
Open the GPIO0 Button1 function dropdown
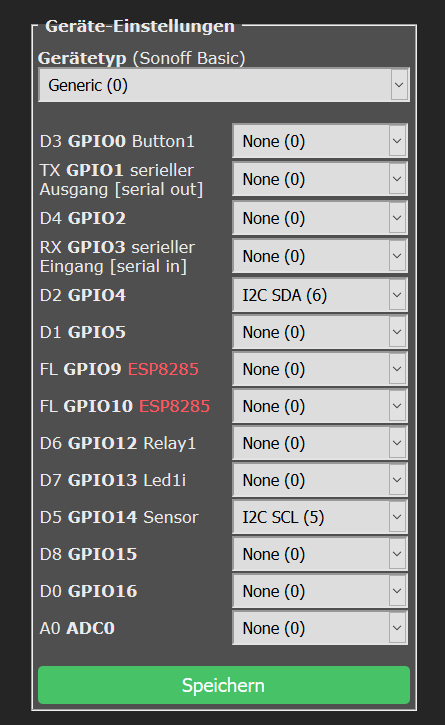click(320, 141)
